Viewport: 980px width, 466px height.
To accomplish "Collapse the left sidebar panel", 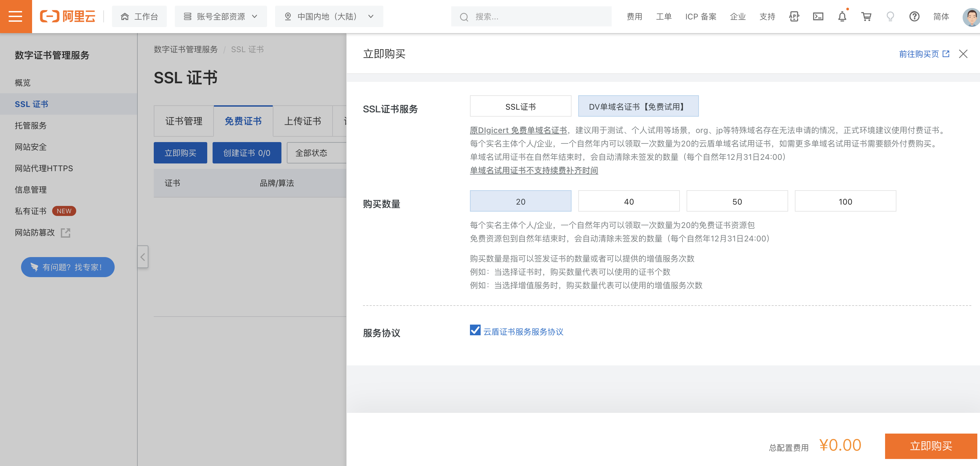I will [143, 257].
